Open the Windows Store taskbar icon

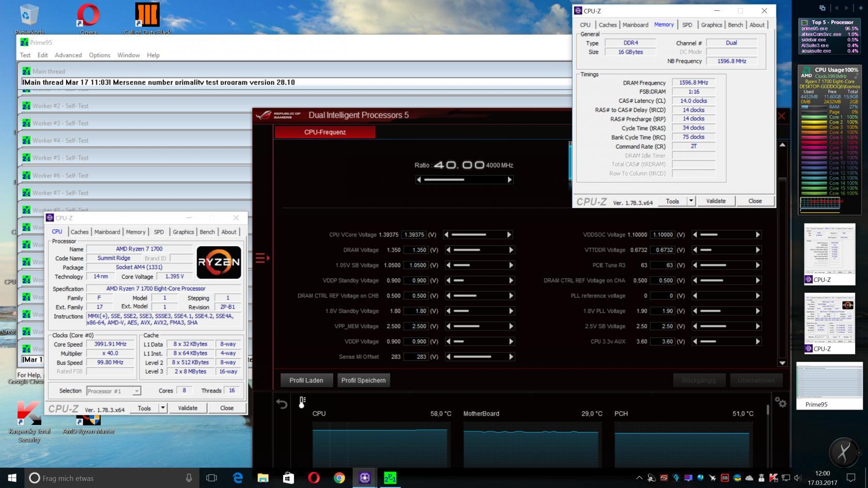click(288, 478)
